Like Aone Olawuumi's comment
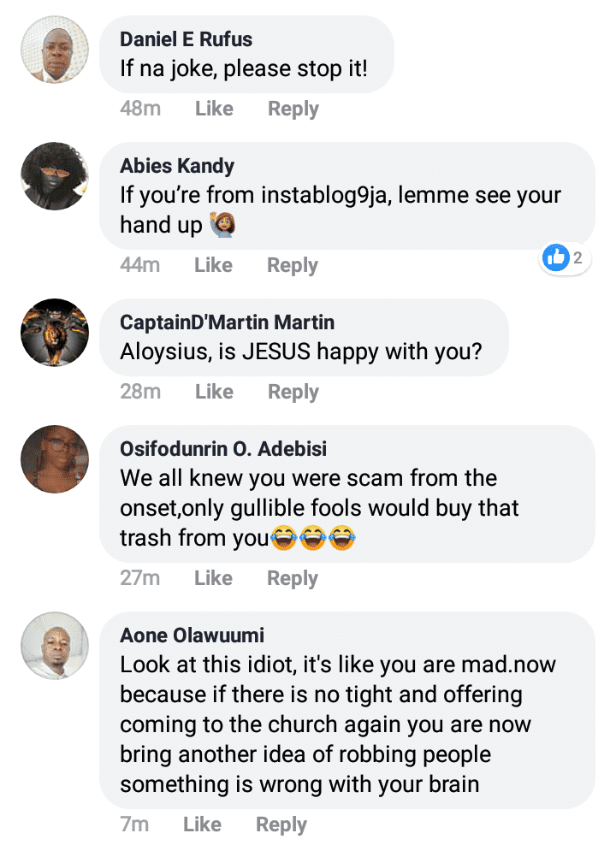Viewport: 616px width, 845px height. [202, 824]
